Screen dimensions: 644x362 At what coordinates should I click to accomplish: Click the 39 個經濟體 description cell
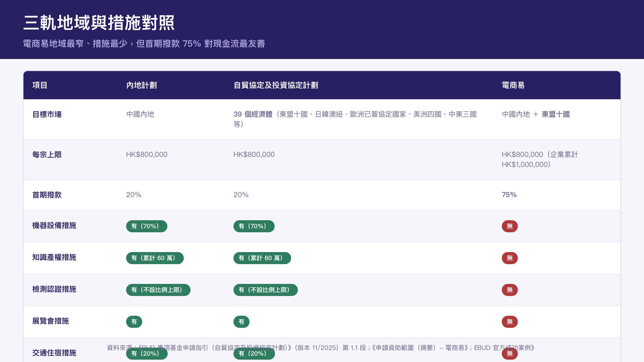pos(355,119)
